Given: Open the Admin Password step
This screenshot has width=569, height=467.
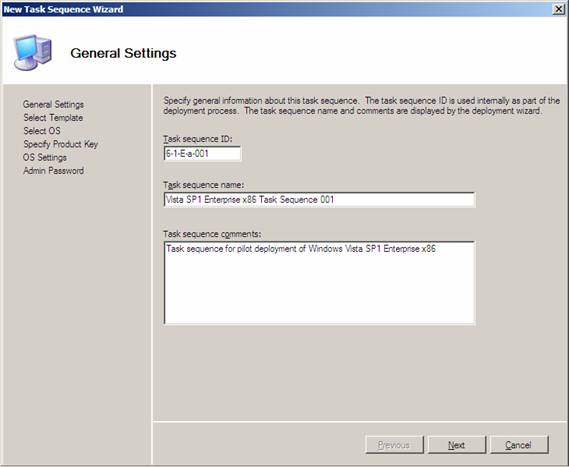Looking at the screenshot, I should point(53,171).
